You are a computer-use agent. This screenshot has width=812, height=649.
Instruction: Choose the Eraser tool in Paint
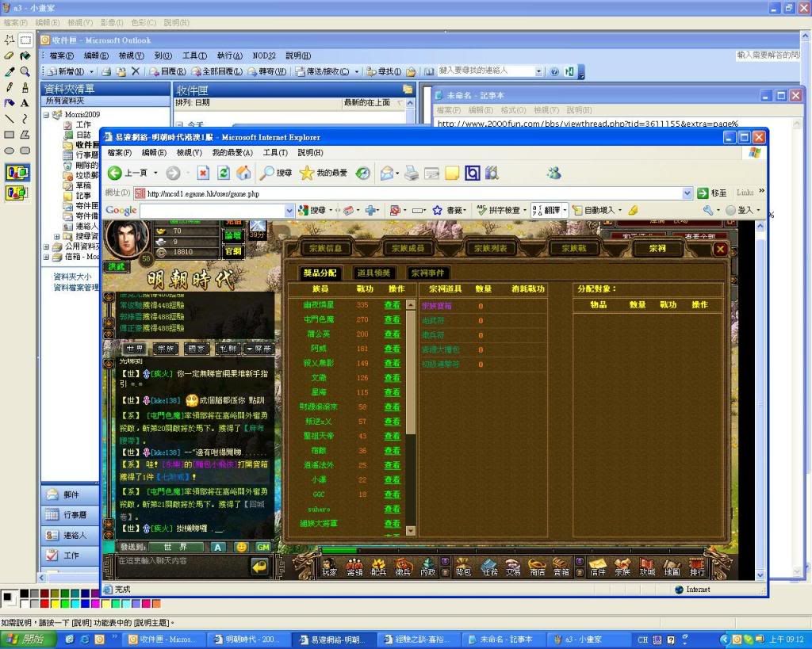[10, 55]
